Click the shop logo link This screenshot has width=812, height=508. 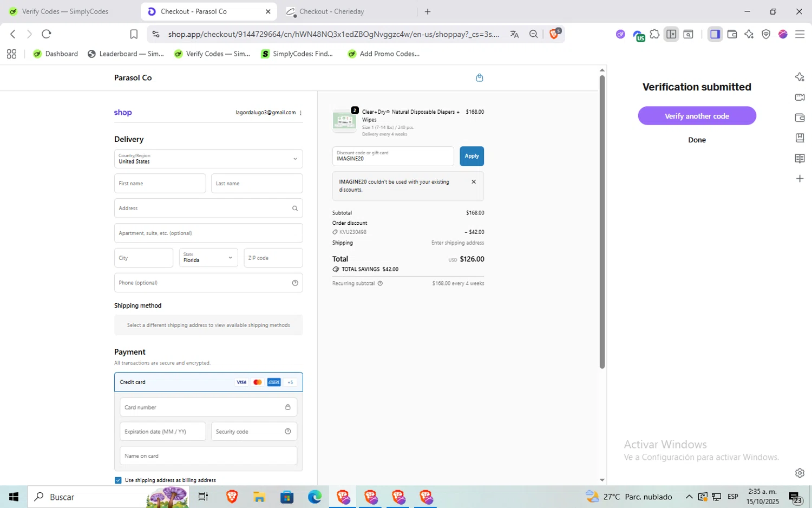click(123, 113)
